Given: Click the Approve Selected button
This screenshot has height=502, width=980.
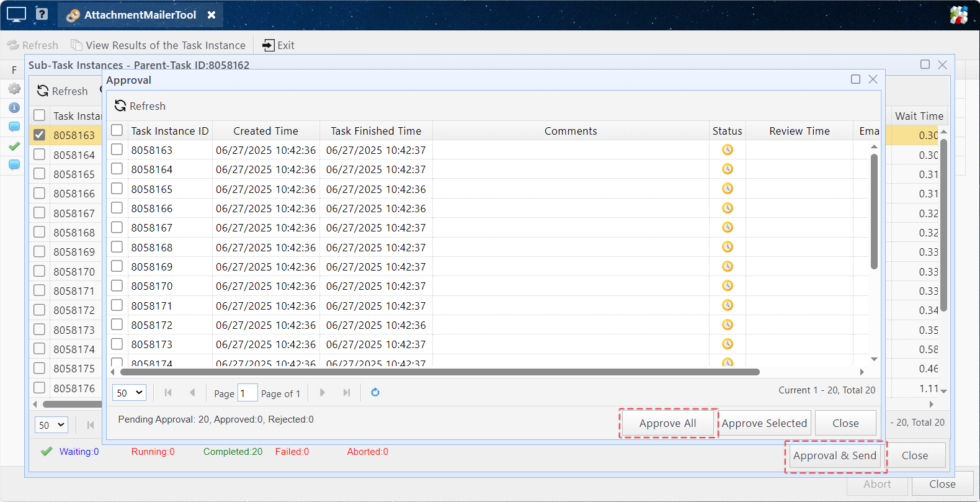Looking at the screenshot, I should pos(764,423).
